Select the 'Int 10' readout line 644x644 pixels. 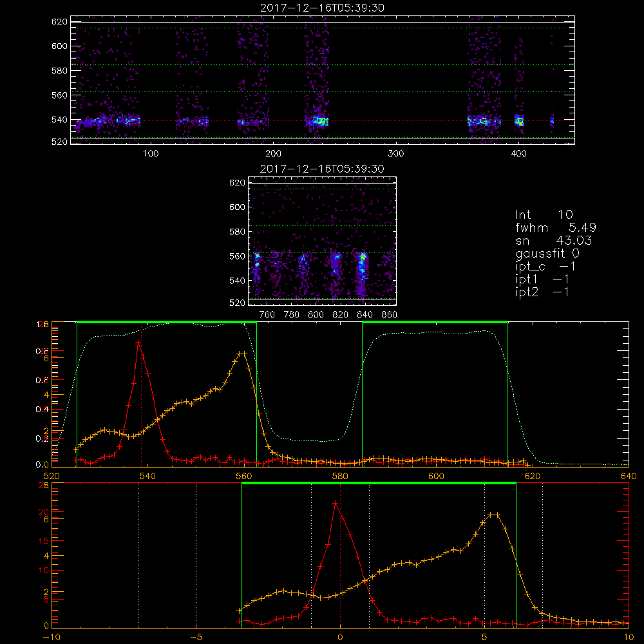coord(544,214)
